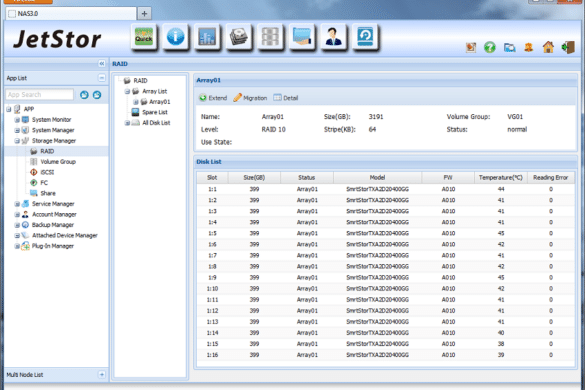
Task: Expand the System Monitor tree node
Action: [17, 120]
